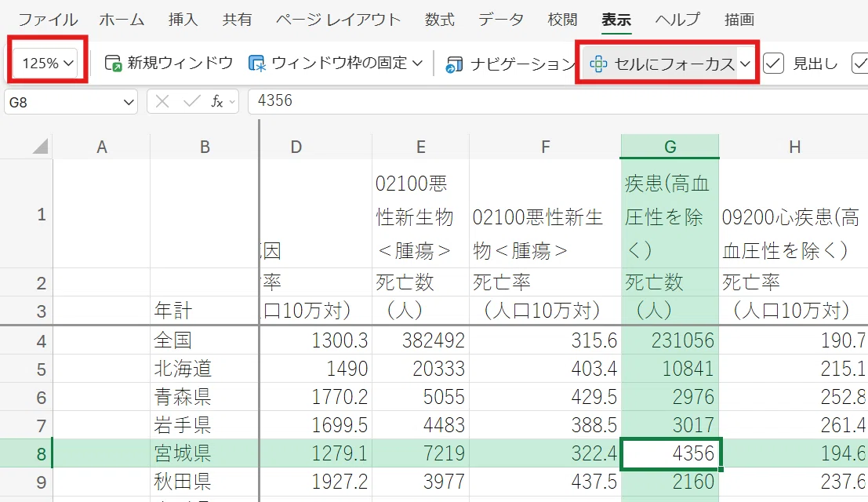This screenshot has height=502, width=868.
Task: Switch to the 校閲 tab
Action: [562, 20]
